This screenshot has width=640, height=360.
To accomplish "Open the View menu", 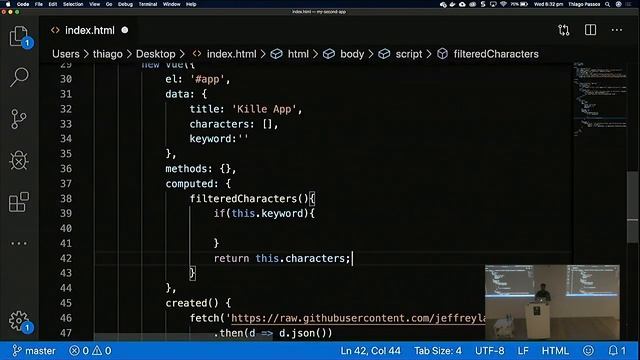I will pos(95,4).
